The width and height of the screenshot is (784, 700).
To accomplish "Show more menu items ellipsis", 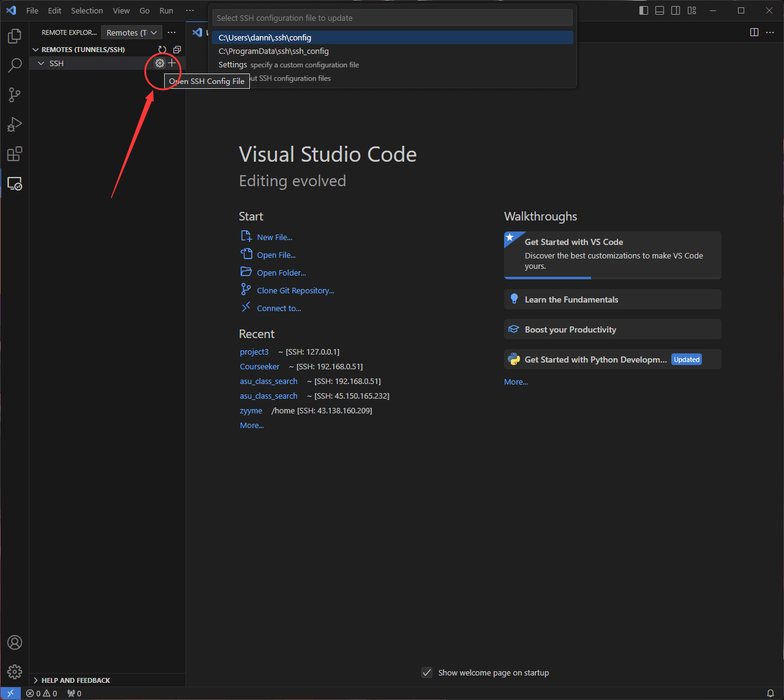I will click(190, 10).
